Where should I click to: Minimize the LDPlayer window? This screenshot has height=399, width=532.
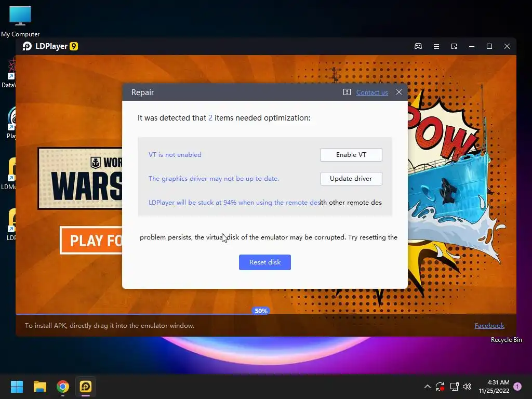(x=472, y=46)
